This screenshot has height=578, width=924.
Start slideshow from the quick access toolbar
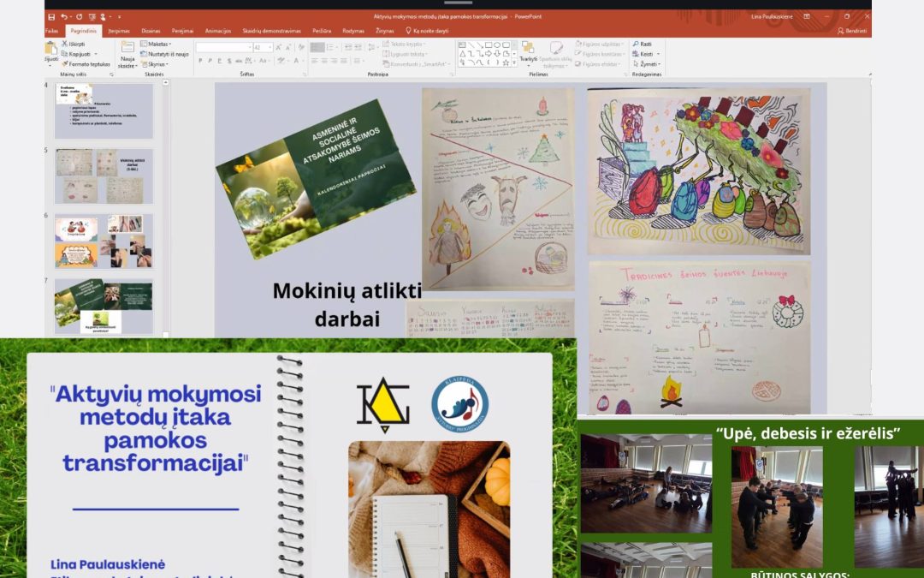pyautogui.click(x=92, y=17)
